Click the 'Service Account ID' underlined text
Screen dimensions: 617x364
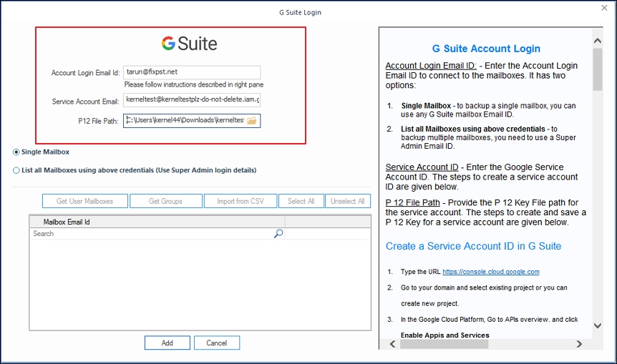(422, 167)
